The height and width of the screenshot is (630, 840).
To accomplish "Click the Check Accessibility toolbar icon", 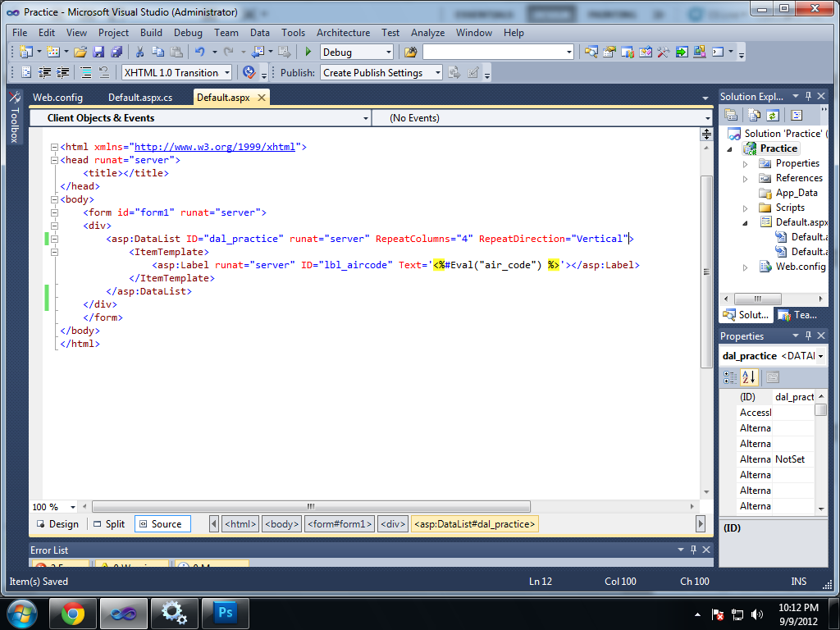I will (x=249, y=72).
